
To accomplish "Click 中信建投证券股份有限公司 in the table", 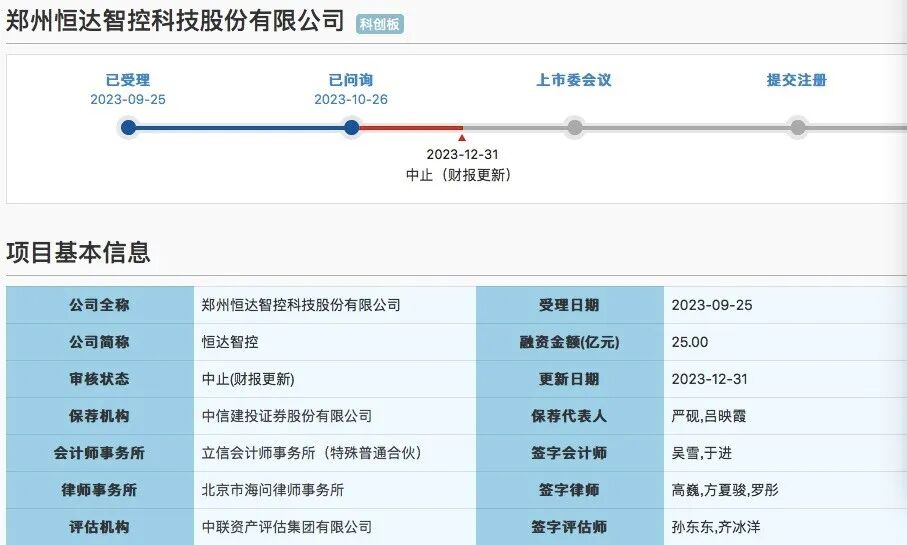I will point(286,416).
